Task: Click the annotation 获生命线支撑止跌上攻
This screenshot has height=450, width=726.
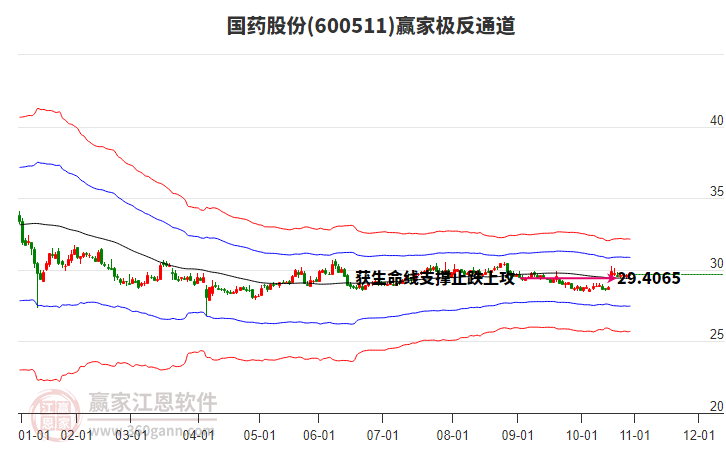Action: tap(435, 278)
